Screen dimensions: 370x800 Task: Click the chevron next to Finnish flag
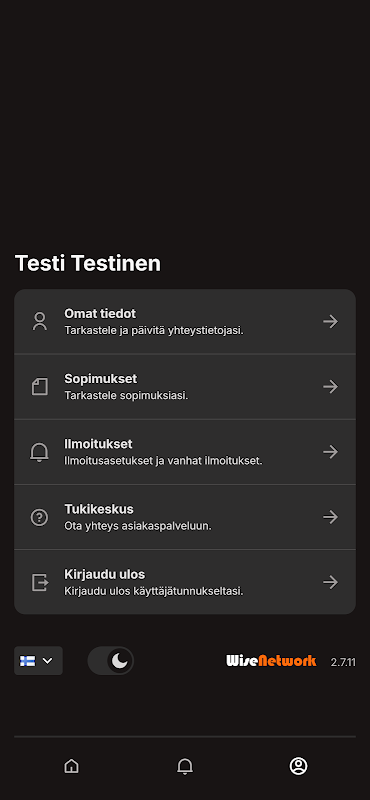47,661
